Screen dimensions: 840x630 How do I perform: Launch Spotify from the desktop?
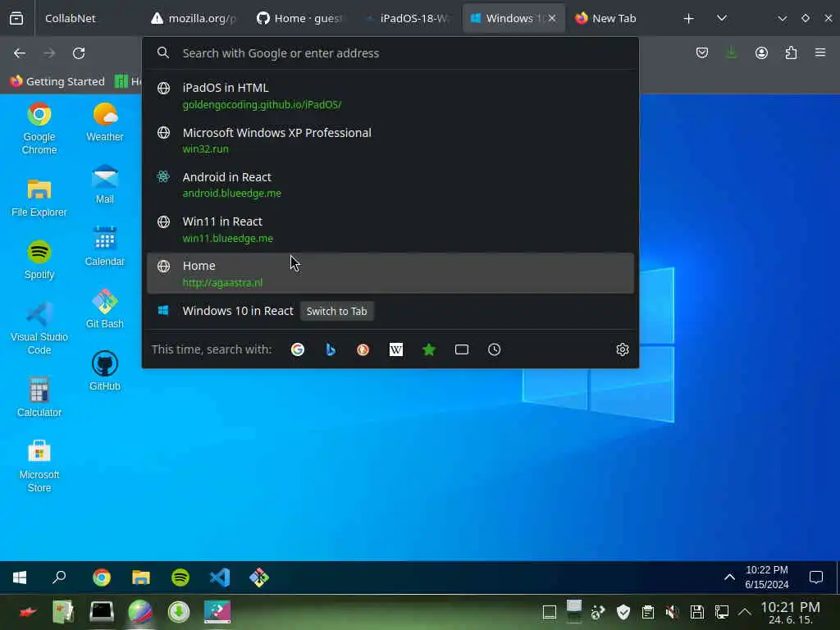pyautogui.click(x=39, y=260)
